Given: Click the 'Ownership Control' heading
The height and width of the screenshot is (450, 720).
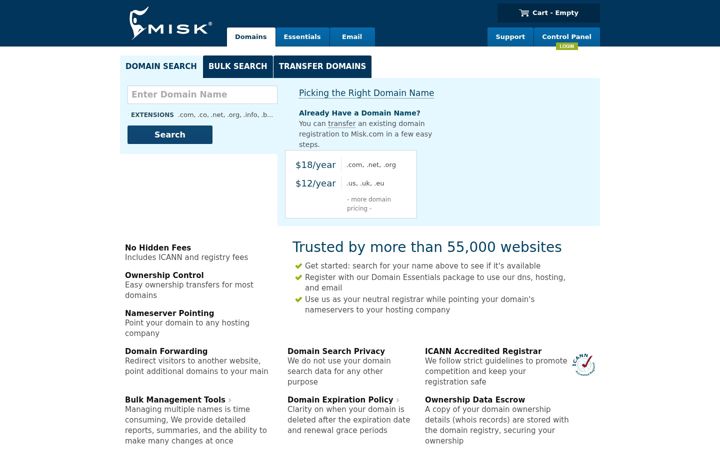Looking at the screenshot, I should tap(164, 276).
